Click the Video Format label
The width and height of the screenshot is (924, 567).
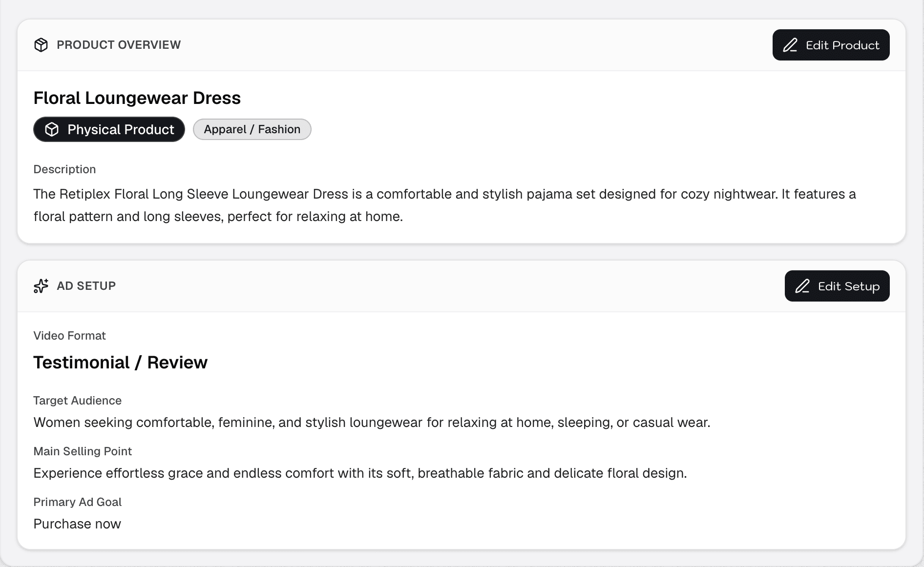[69, 336]
